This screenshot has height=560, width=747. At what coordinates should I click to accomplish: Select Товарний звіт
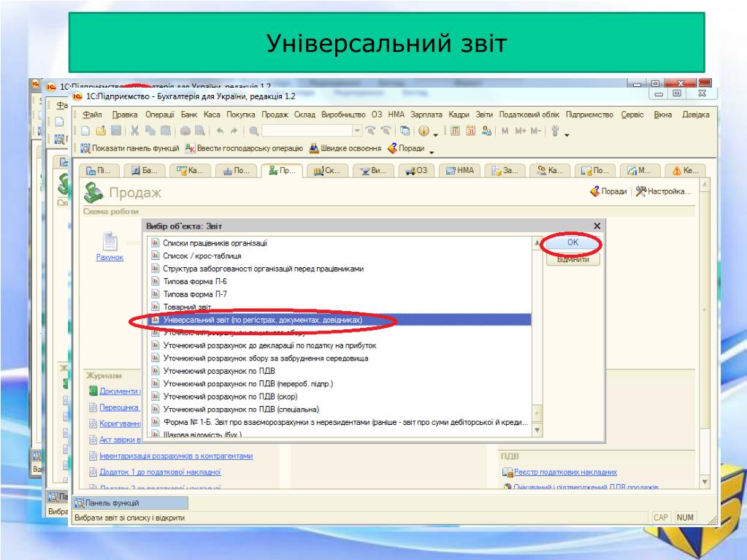click(340, 307)
